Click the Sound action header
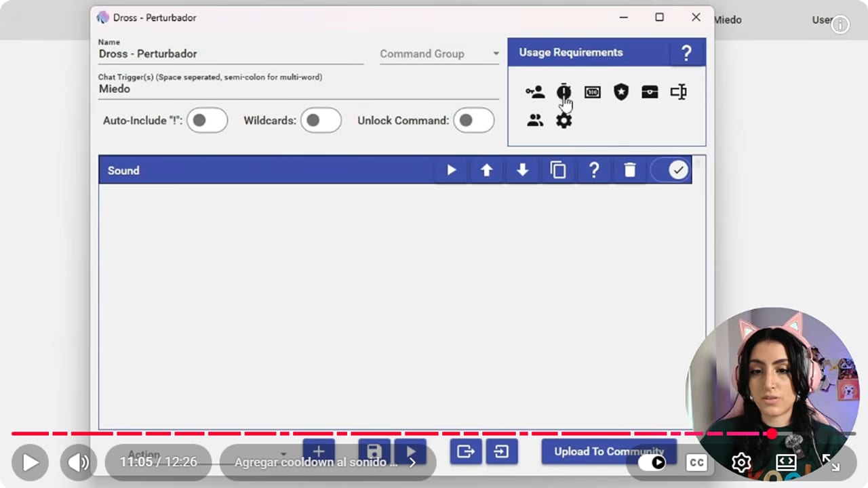 coord(395,171)
